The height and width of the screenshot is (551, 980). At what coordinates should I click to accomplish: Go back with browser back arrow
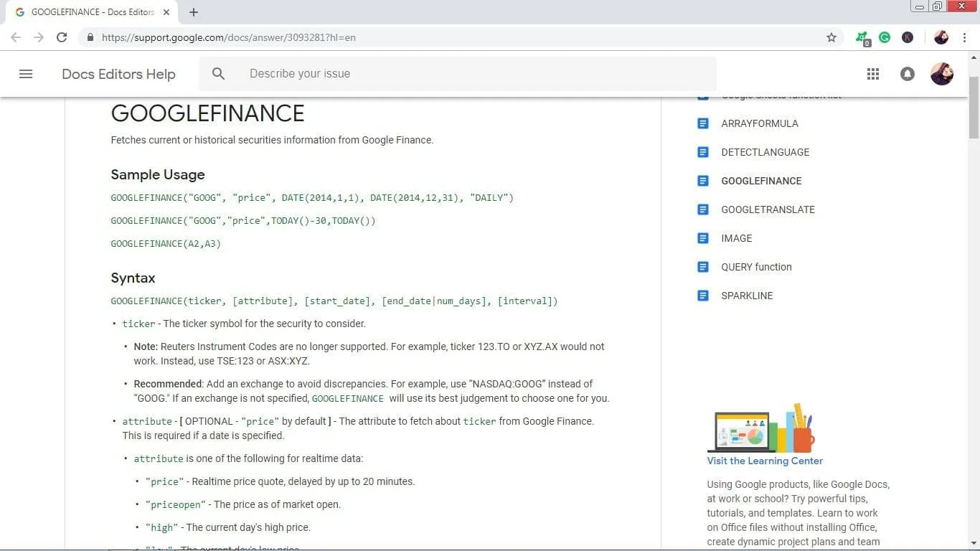point(16,37)
